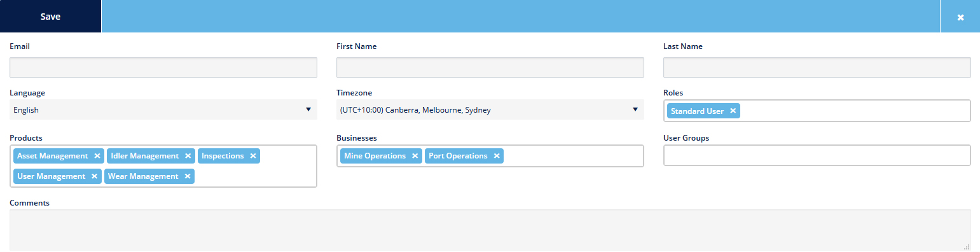Remove the Asset Management product tag
The height and width of the screenshot is (252, 980).
click(97, 156)
